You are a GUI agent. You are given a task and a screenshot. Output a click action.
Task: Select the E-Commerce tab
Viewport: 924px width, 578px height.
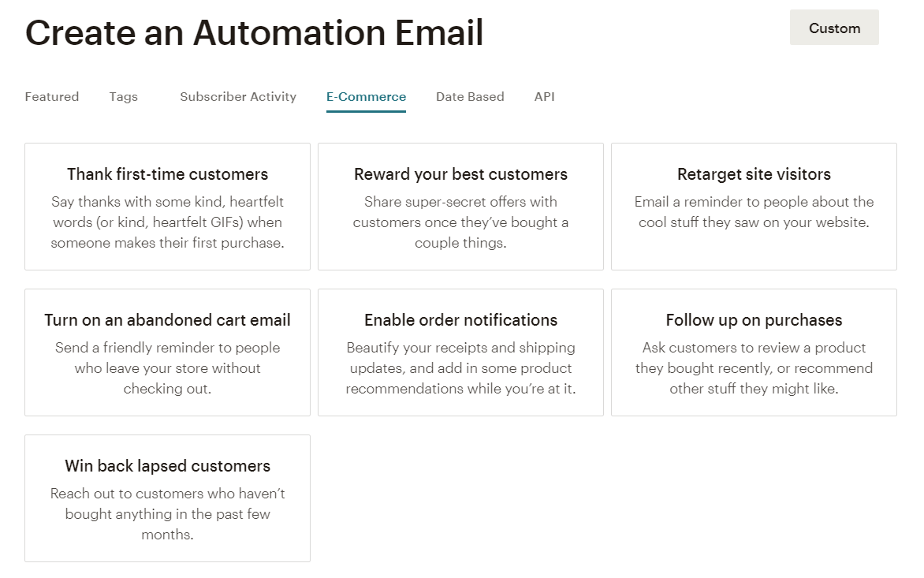coord(366,97)
